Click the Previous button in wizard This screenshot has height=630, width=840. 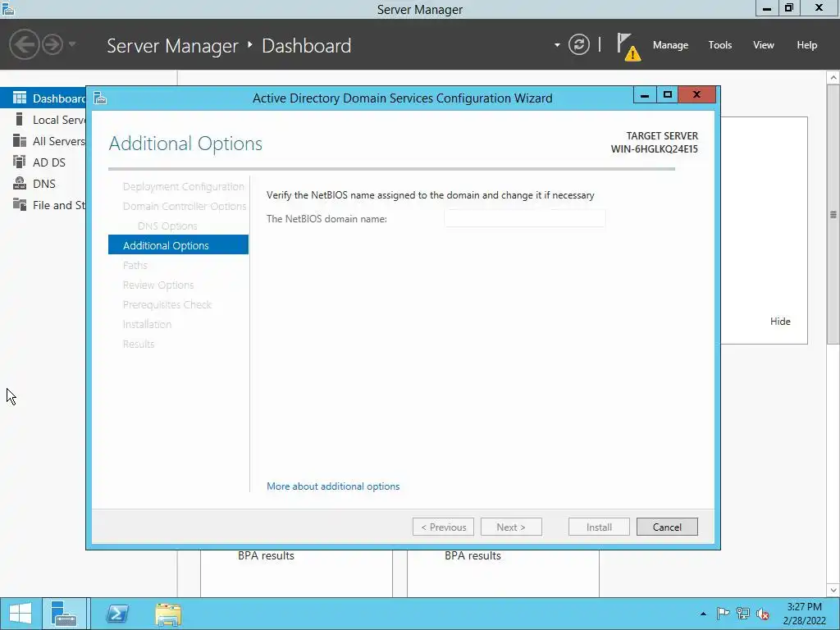pyautogui.click(x=443, y=527)
